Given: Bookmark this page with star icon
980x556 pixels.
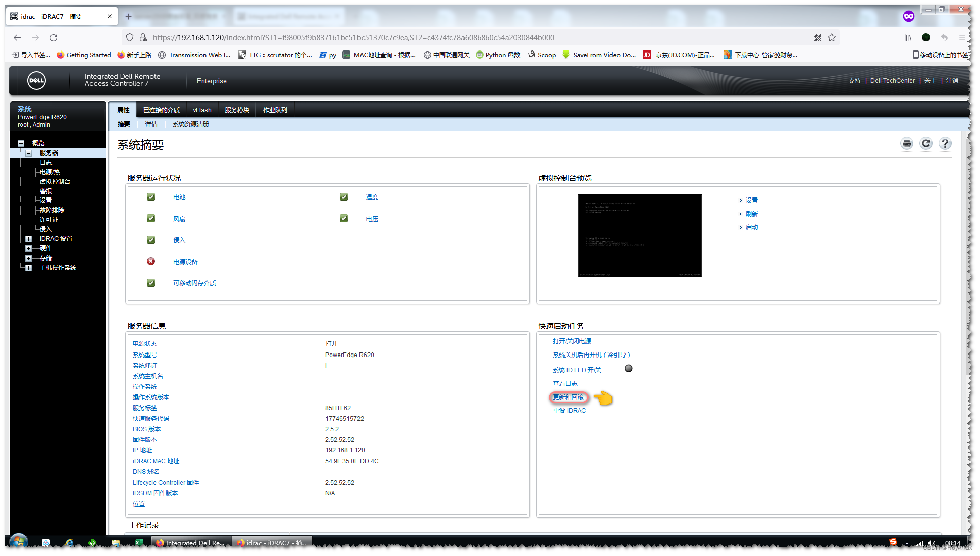Looking at the screenshot, I should pos(832,38).
